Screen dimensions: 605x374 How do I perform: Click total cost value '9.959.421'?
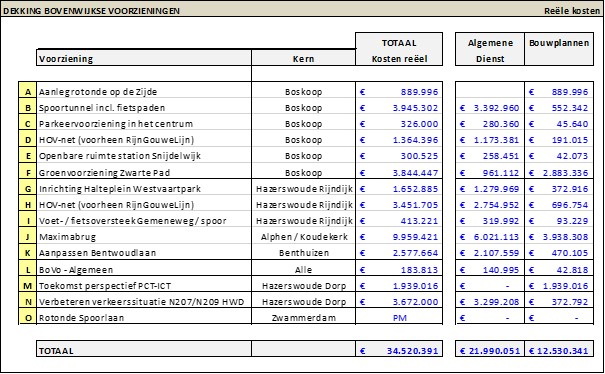(415, 237)
